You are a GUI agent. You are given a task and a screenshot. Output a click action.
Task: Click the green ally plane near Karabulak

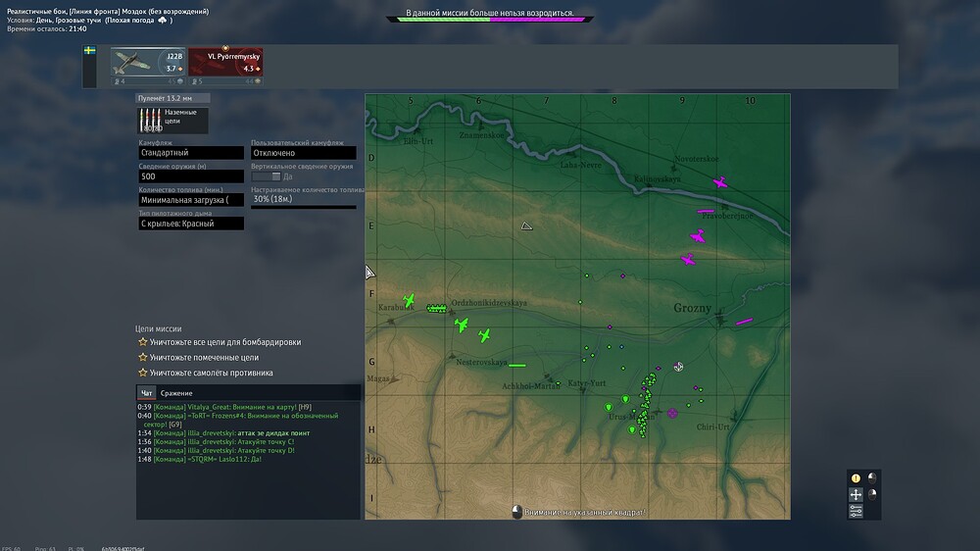coord(409,301)
